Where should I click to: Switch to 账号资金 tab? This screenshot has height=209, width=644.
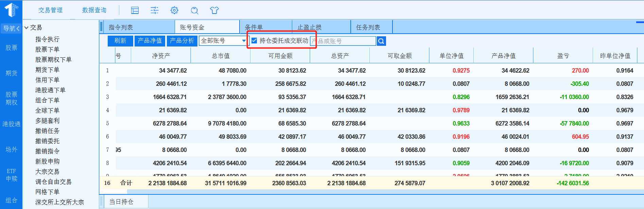(x=207, y=27)
